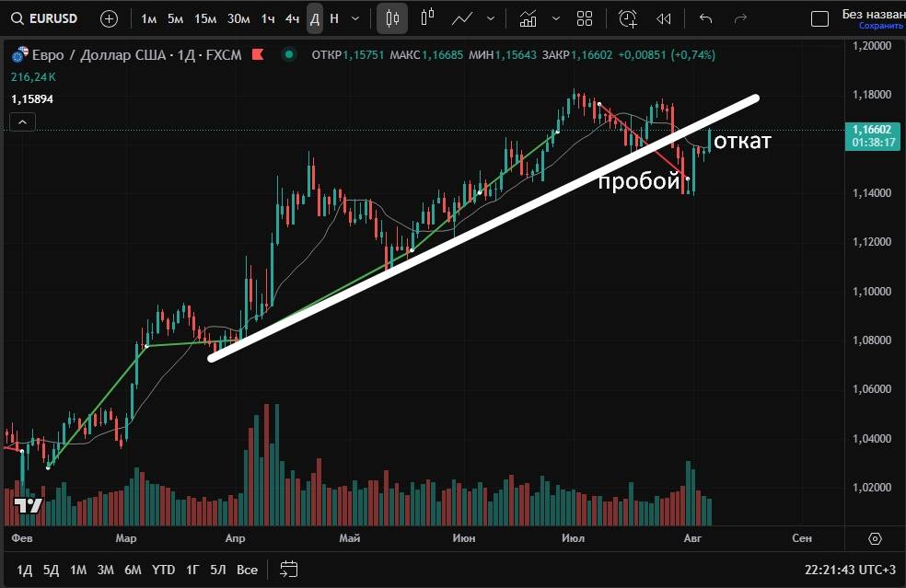
Task: Select the YTD date range
Action: pos(164,570)
